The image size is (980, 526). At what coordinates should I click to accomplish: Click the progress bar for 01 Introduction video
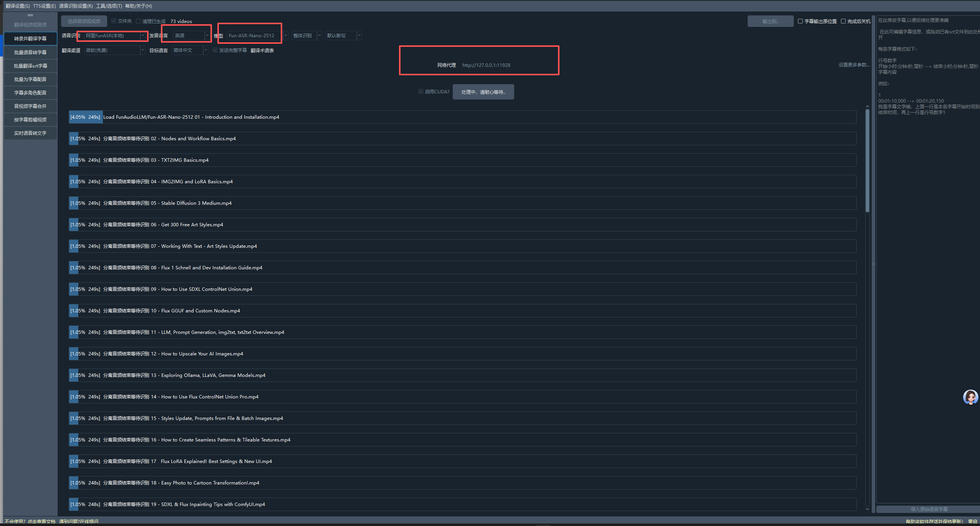(462, 117)
